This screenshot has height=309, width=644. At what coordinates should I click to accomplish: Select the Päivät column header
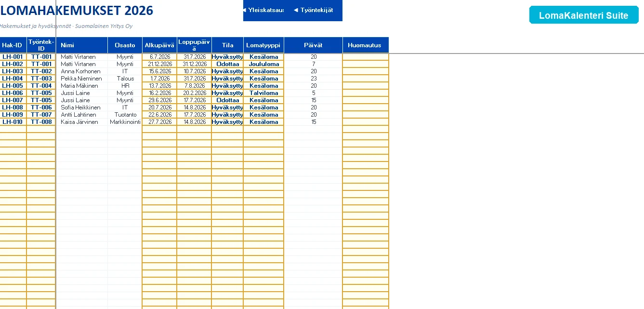coord(313,45)
